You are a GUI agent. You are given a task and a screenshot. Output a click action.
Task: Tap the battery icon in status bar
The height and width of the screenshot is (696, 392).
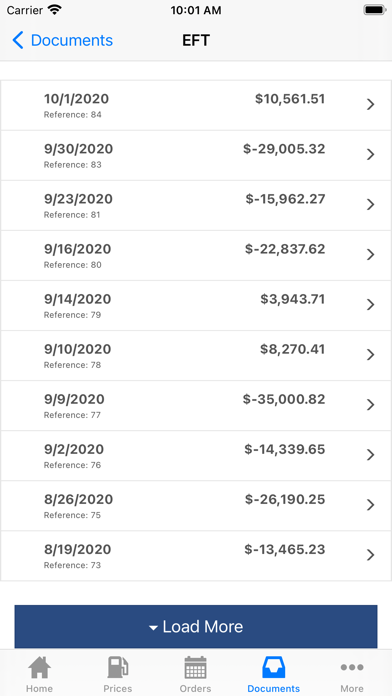(x=374, y=10)
